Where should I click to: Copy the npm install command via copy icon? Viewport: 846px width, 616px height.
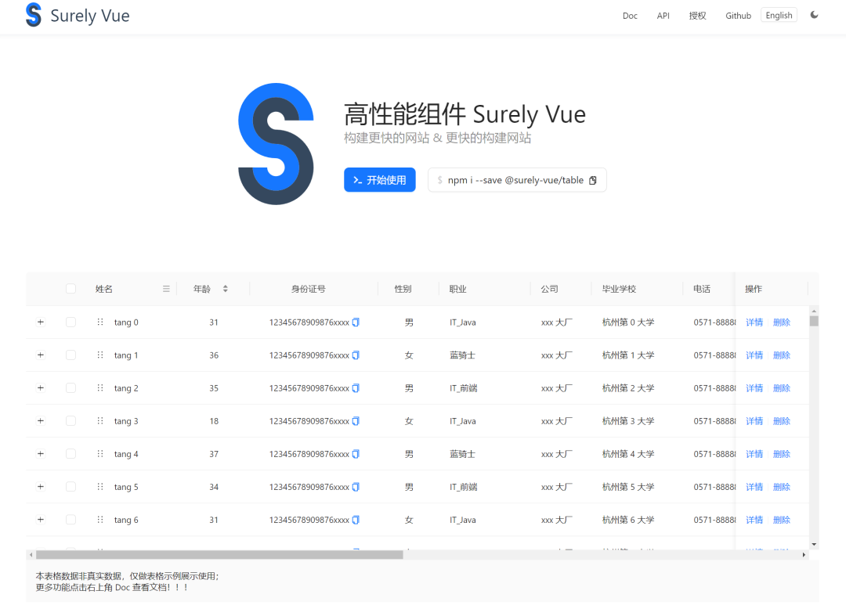coord(594,179)
